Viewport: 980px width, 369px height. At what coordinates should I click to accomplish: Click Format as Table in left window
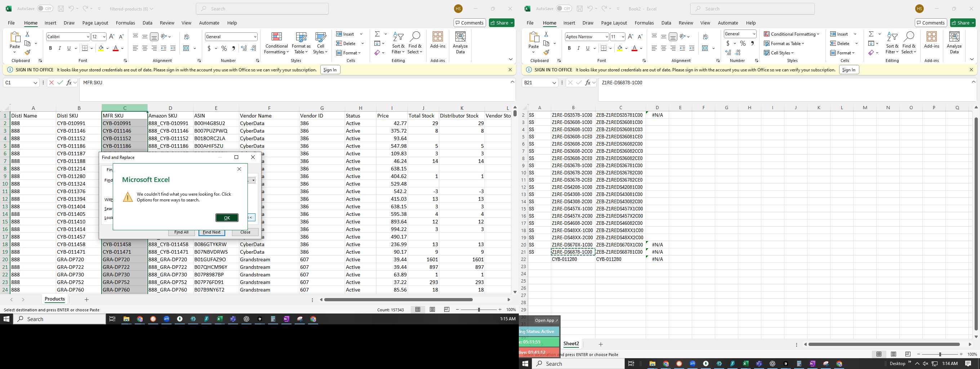click(301, 43)
